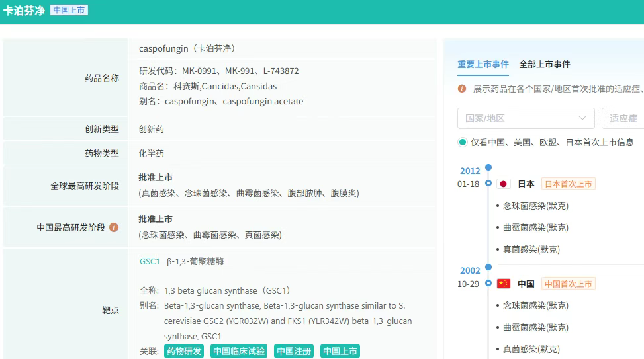Screen dimensions: 644x359
Task: Click the 01-18 Japan timeline node
Action: tap(488, 183)
